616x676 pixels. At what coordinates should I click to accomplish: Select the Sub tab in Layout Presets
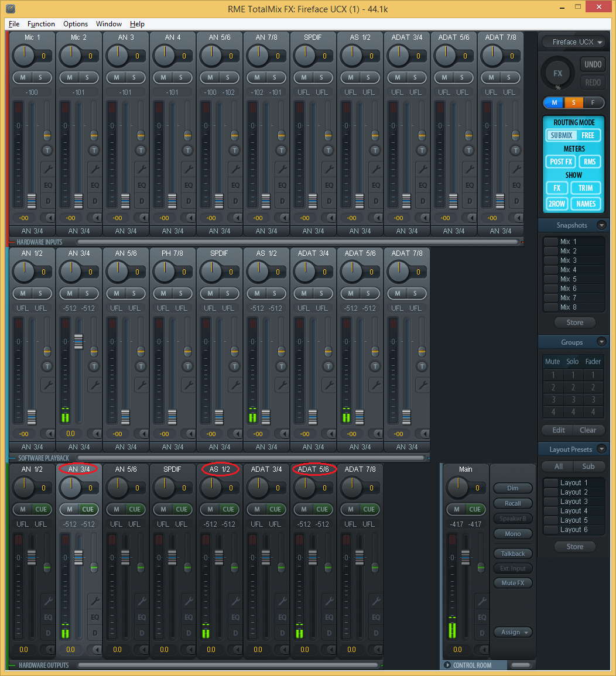tap(588, 466)
